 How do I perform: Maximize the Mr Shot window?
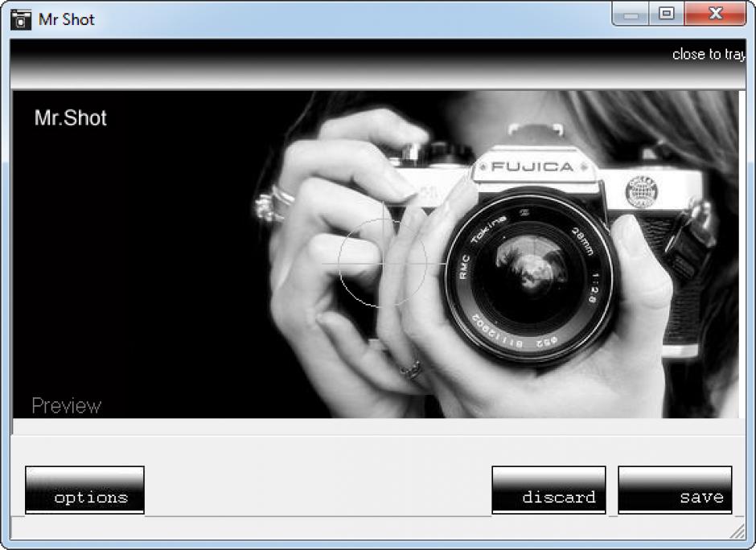(666, 14)
